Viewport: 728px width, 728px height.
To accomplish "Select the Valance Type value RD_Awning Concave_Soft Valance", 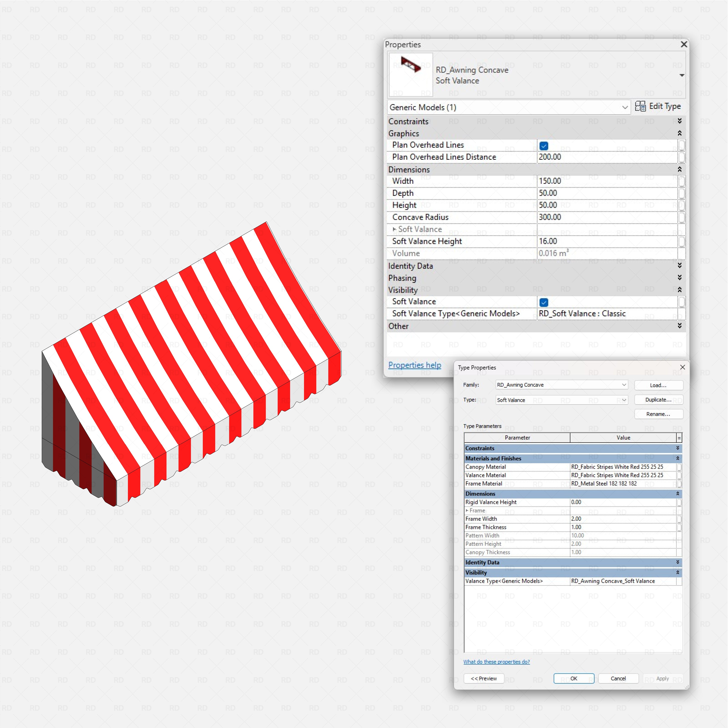I will point(623,581).
